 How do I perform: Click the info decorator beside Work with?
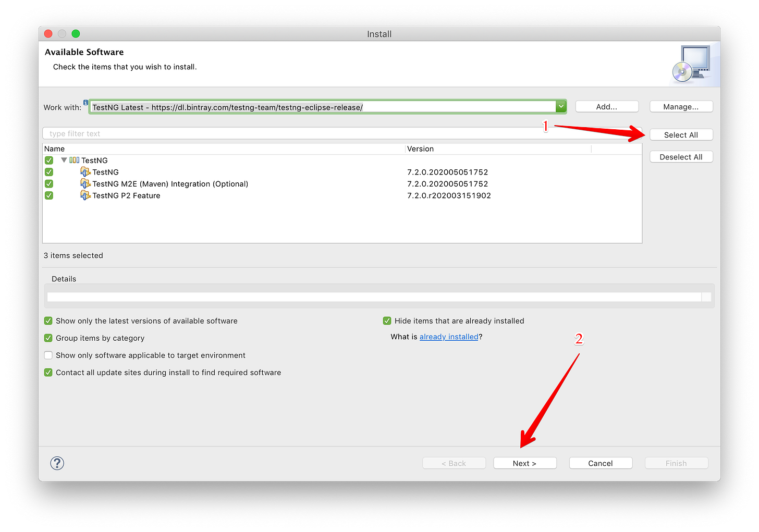85,103
